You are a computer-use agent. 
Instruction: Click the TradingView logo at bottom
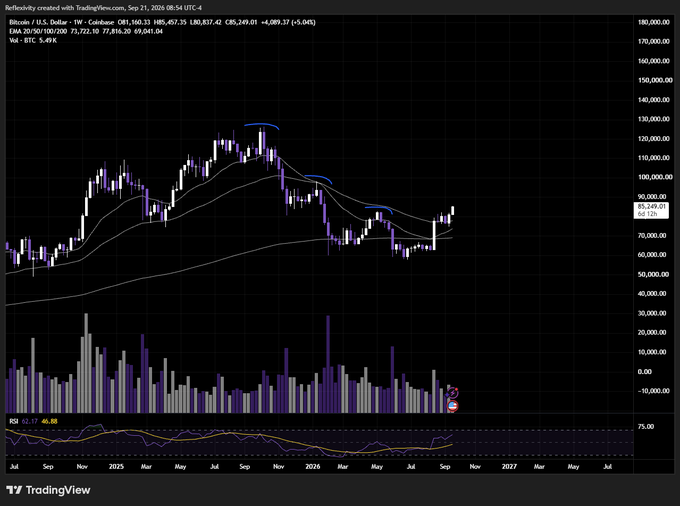click(x=48, y=490)
